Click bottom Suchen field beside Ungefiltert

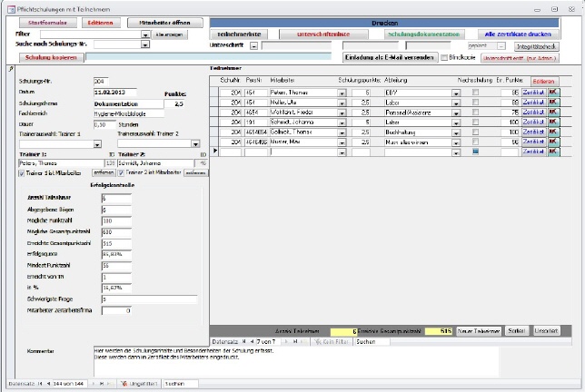coord(181,384)
